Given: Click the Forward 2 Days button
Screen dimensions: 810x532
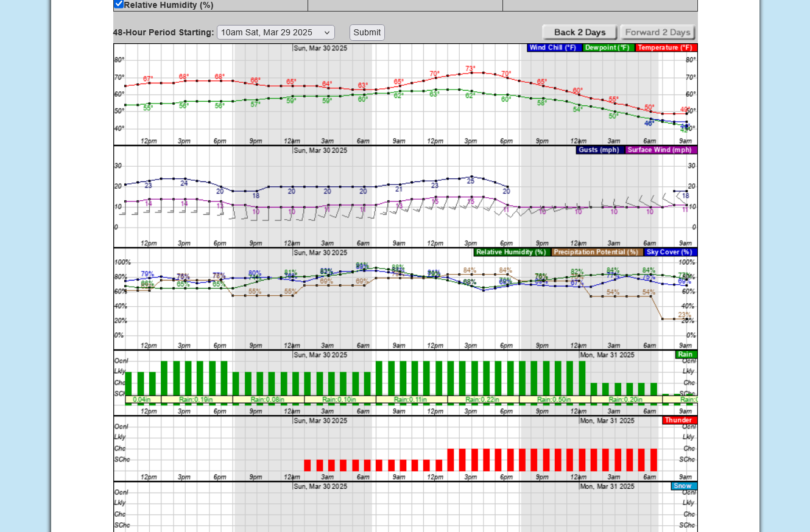Looking at the screenshot, I should [x=657, y=32].
